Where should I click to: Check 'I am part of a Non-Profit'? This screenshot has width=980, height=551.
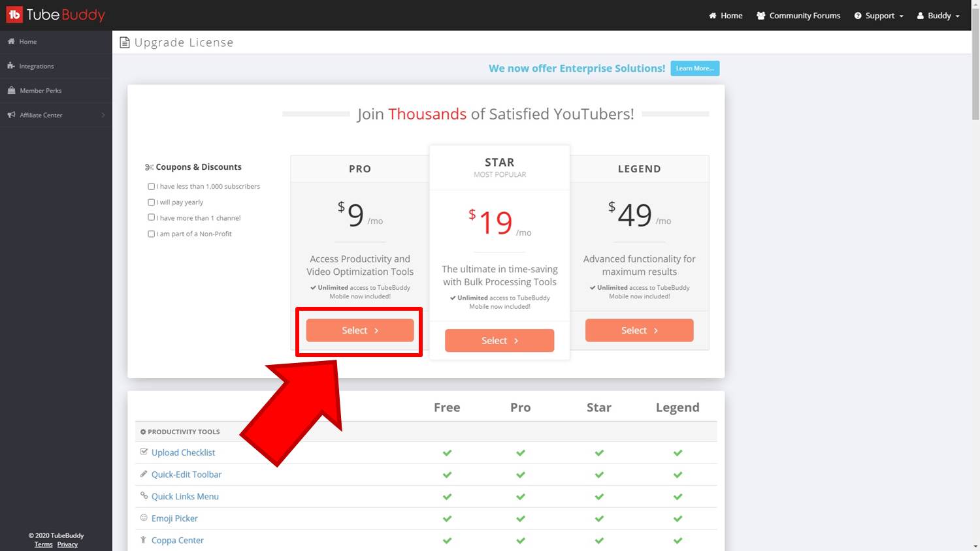point(152,234)
